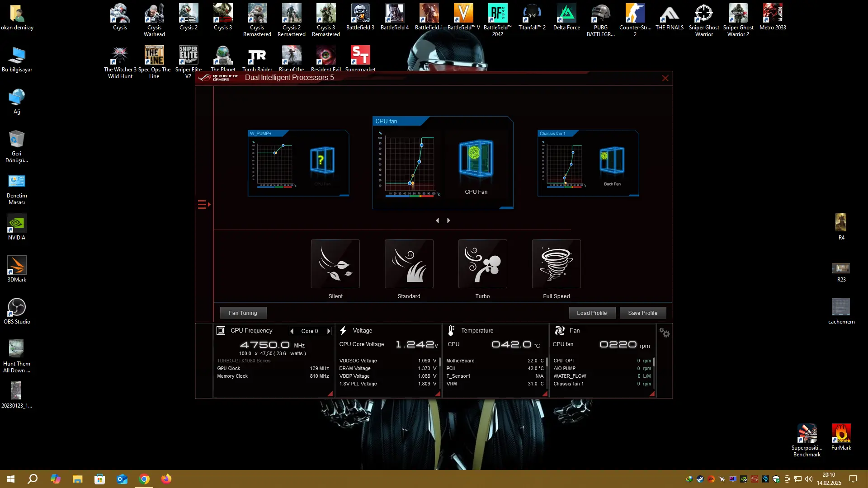Screen dimensions: 868x488
Task: Open FurMark desktop shortcut
Action: (841, 437)
